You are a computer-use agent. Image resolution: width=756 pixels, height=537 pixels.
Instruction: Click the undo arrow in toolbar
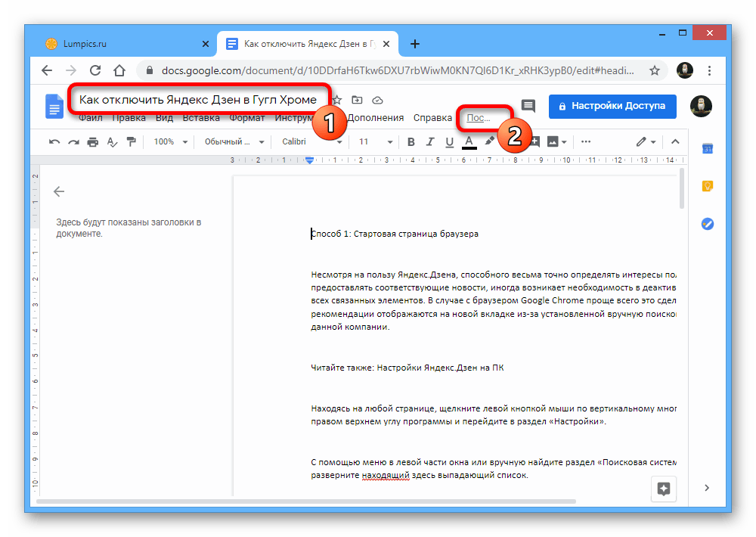coord(54,141)
